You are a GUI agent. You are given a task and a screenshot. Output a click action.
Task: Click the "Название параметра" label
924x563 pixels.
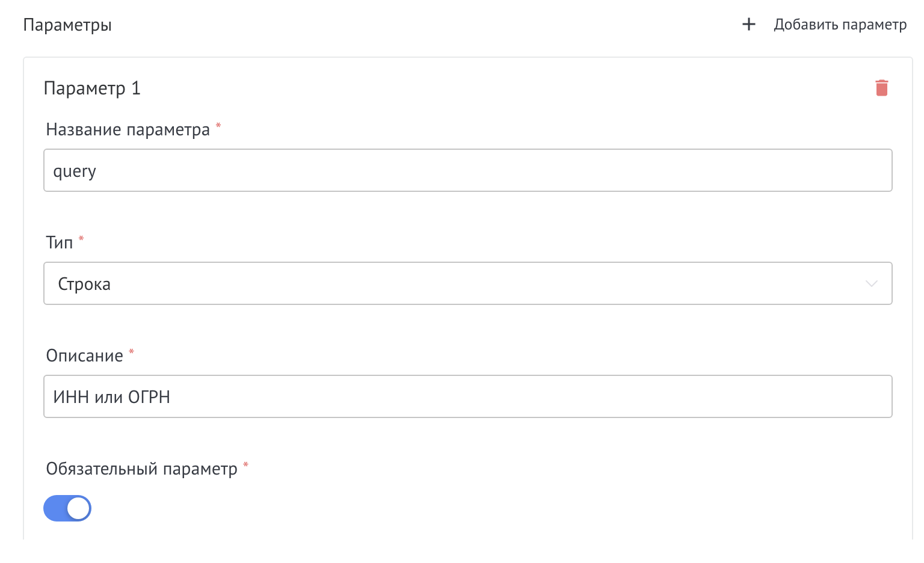pyautogui.click(x=128, y=129)
